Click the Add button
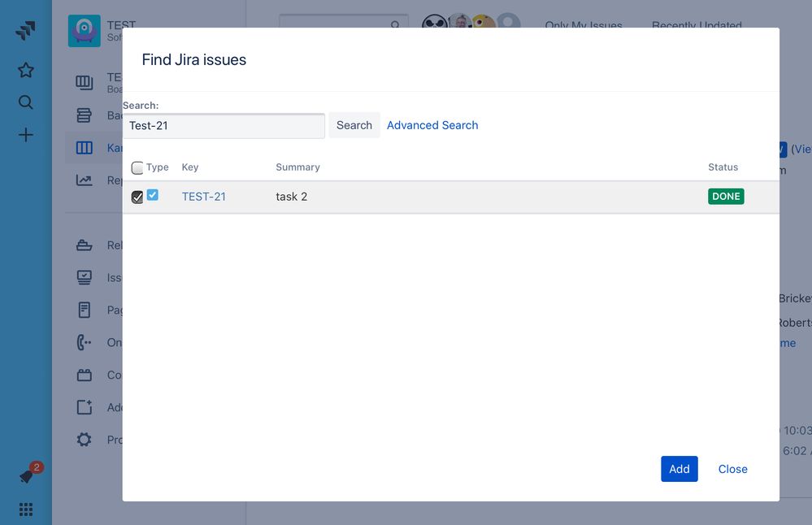The width and height of the screenshot is (812, 525). [679, 469]
